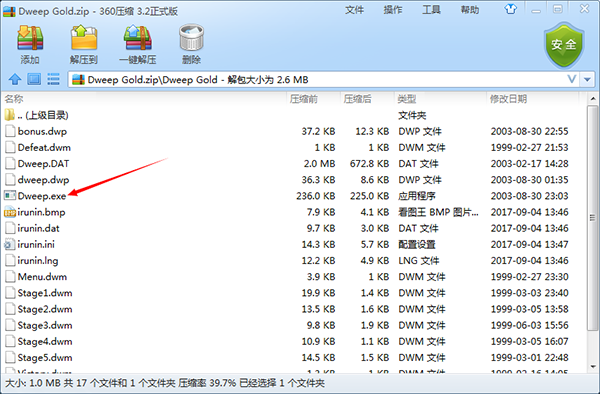Click the status bar compression ratio text
The height and width of the screenshot is (394, 600).
pyautogui.click(x=207, y=383)
